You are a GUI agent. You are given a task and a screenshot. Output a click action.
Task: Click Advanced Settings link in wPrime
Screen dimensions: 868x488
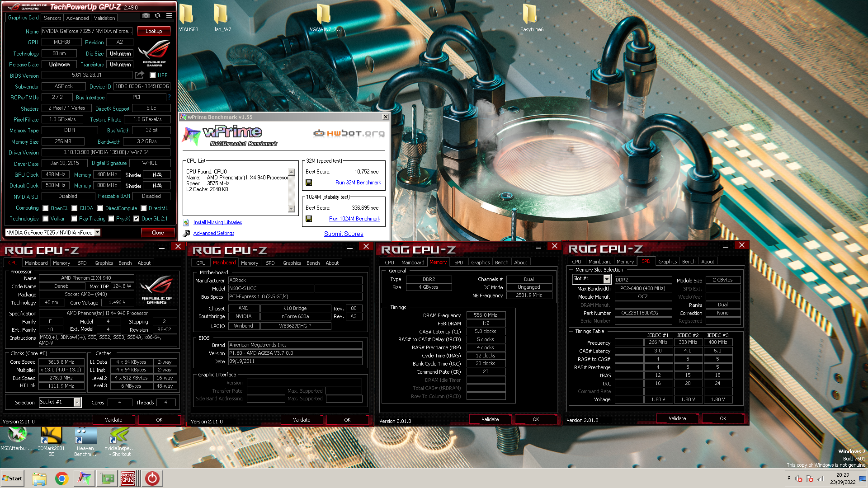(214, 233)
